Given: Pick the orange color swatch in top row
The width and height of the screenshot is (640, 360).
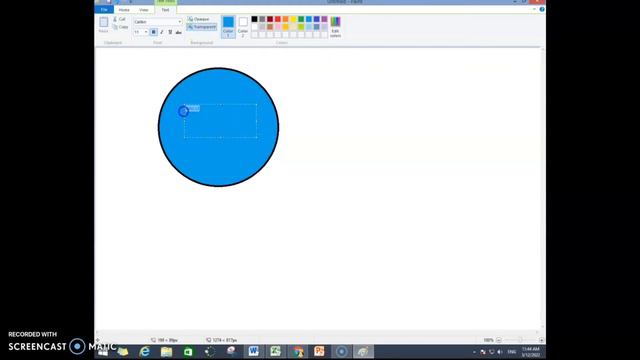Looking at the screenshot, I should click(x=285, y=19).
